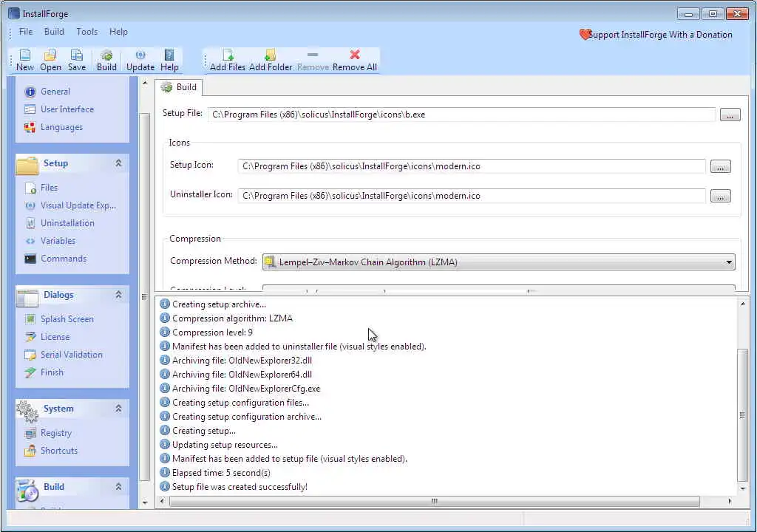Select log line 'Archiving file: OldNewExplorerCfg.exe'

click(240, 388)
